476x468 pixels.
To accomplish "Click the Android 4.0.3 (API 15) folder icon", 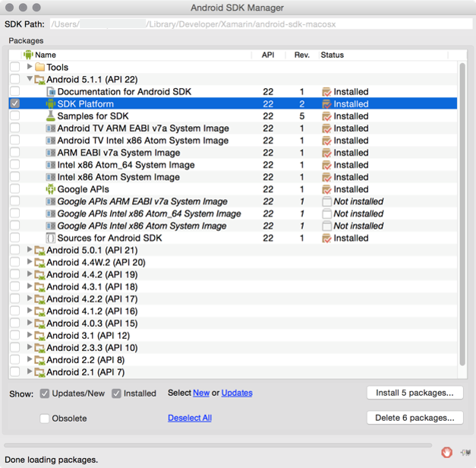I will click(39, 324).
